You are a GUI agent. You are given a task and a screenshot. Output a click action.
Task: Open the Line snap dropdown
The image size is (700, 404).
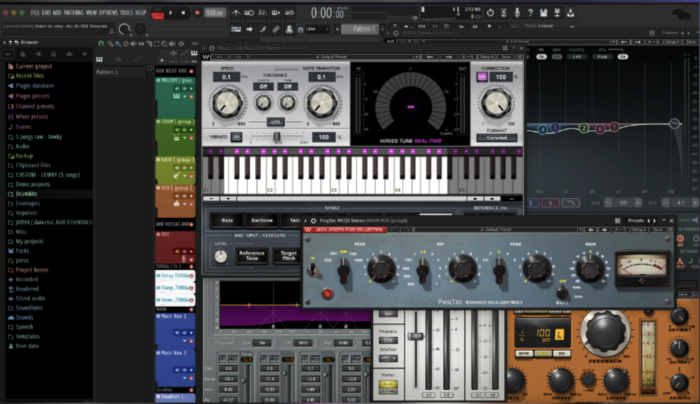point(317,29)
